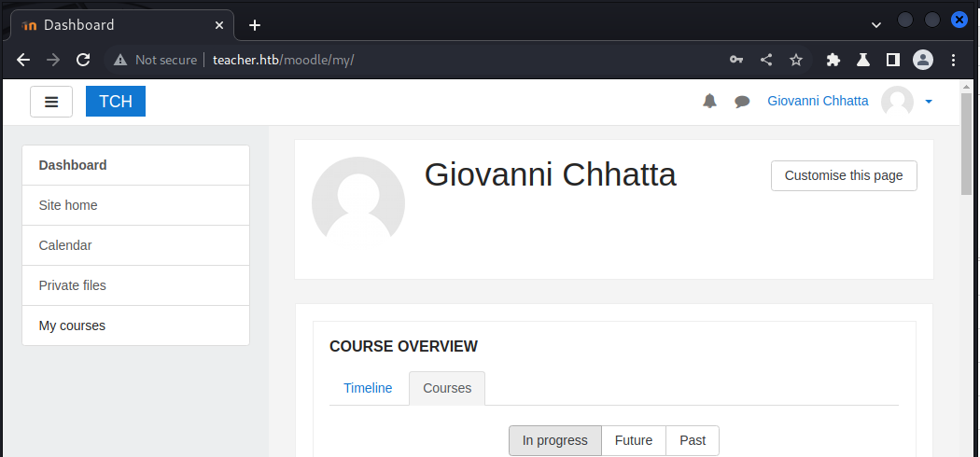Click My courses in the sidebar
Screen dimensions: 980x457
135,325
